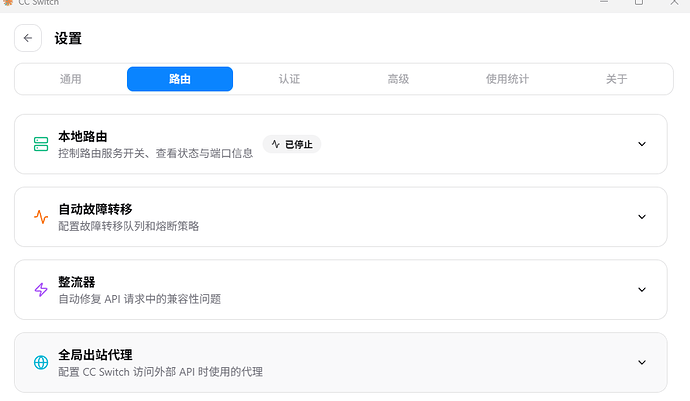The width and height of the screenshot is (690, 401).
Task: Click the 设置 page title
Action: pyautogui.click(x=68, y=38)
